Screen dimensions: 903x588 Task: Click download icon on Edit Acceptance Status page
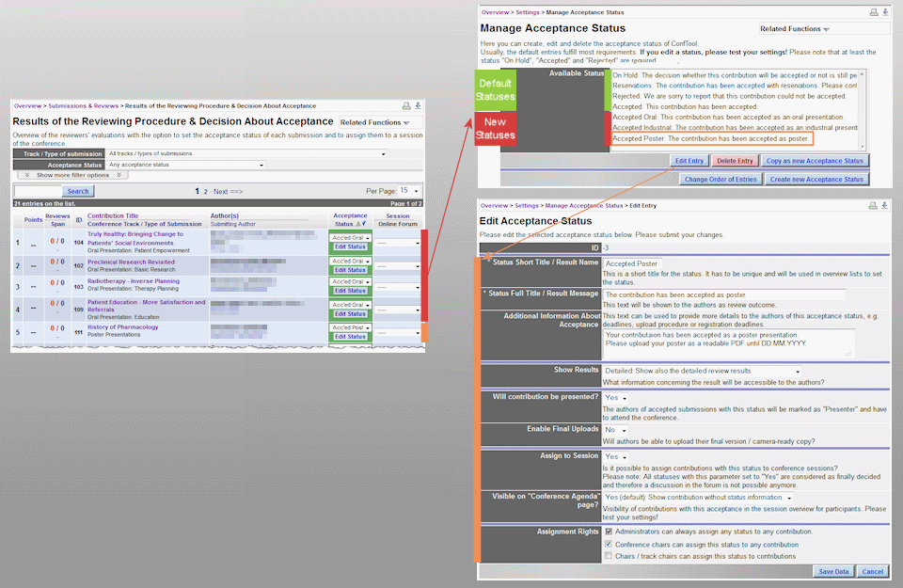[886, 204]
